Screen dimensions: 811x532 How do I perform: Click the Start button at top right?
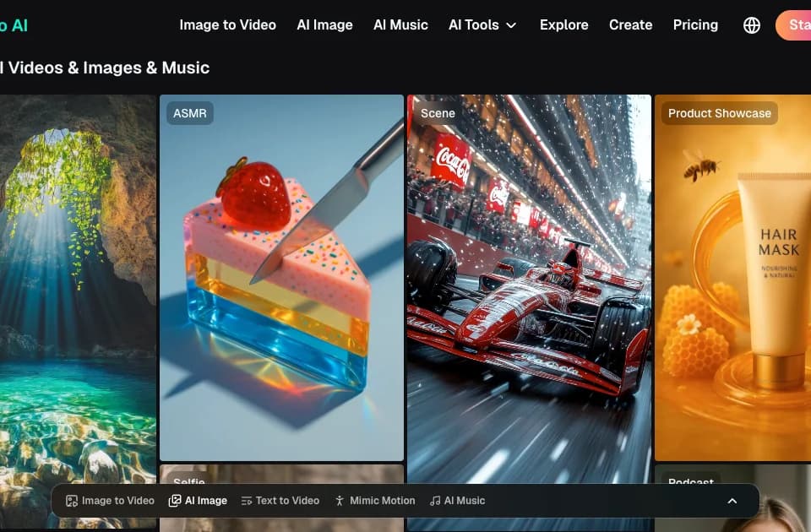coord(793,24)
